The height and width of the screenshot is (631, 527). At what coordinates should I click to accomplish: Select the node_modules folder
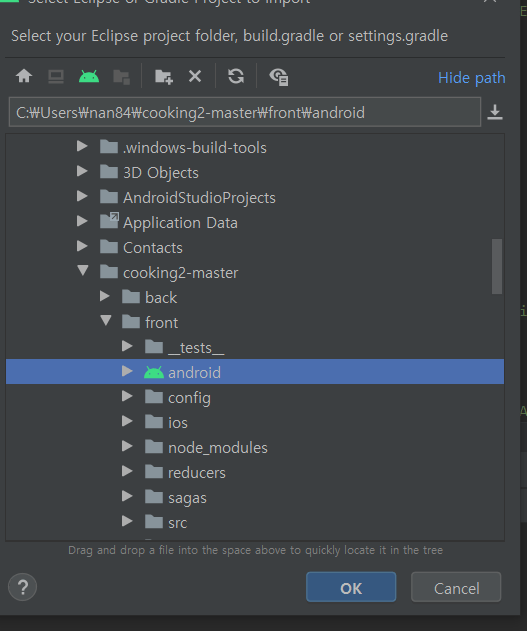[x=255, y=447]
